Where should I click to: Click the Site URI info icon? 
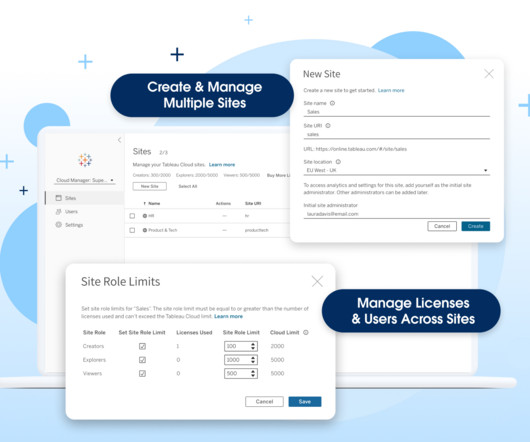click(x=328, y=126)
